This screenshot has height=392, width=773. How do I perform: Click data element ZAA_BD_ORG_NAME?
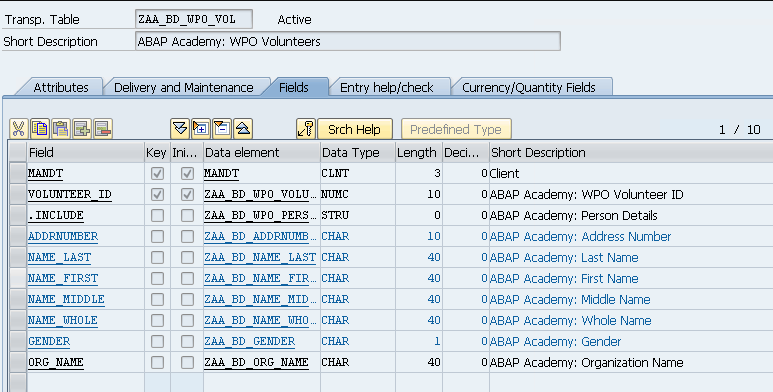pyautogui.click(x=256, y=362)
